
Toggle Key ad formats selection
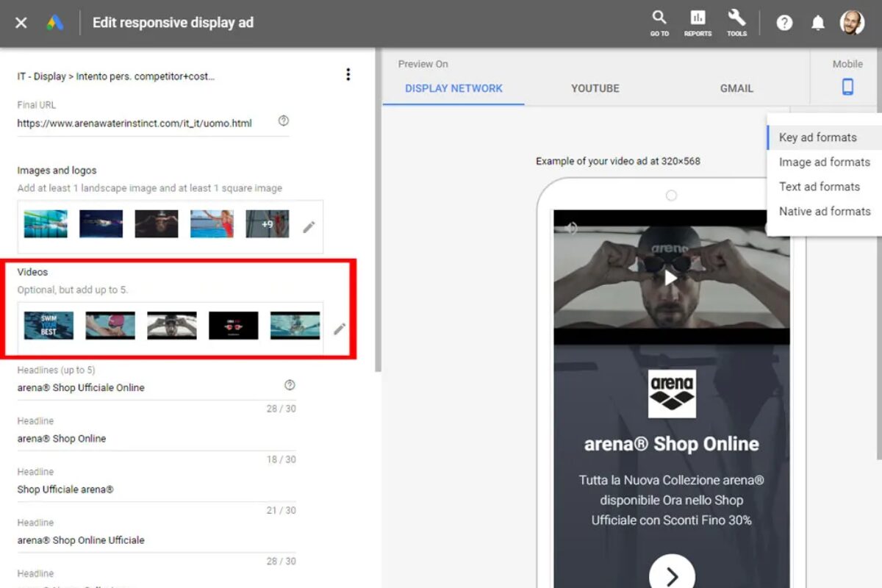[x=817, y=137]
